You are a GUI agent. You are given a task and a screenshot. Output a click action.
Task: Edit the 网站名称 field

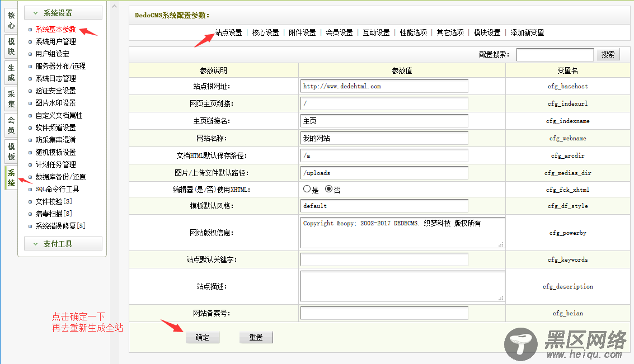pyautogui.click(x=384, y=138)
